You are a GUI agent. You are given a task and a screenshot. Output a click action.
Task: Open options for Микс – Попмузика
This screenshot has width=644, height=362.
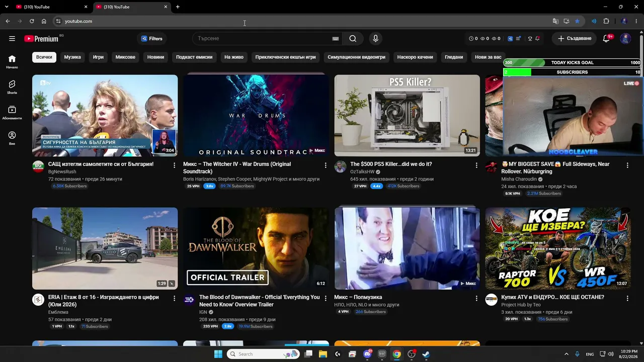click(x=476, y=298)
